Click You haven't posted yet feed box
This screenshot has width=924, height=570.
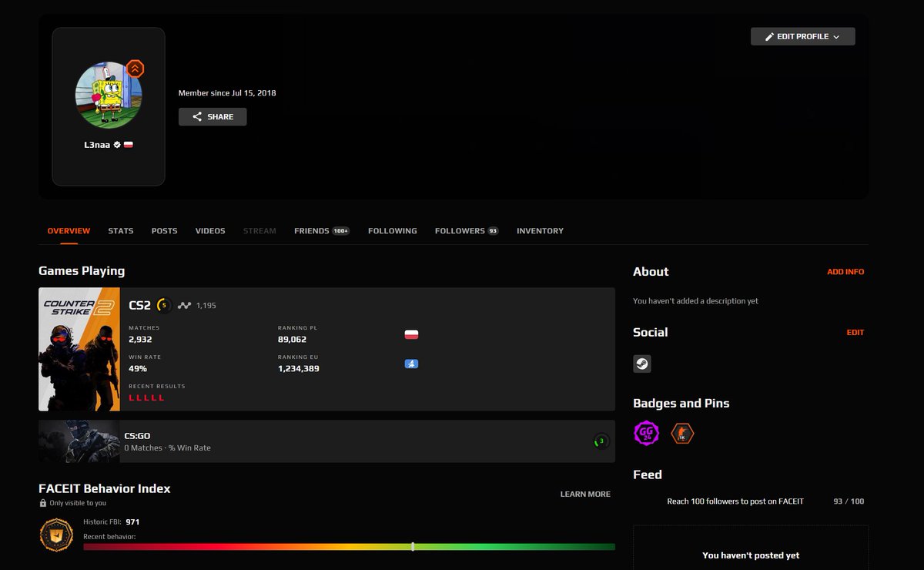[751, 548]
